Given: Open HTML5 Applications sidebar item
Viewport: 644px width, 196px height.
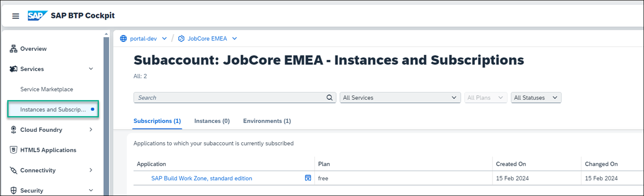Looking at the screenshot, I should [48, 150].
